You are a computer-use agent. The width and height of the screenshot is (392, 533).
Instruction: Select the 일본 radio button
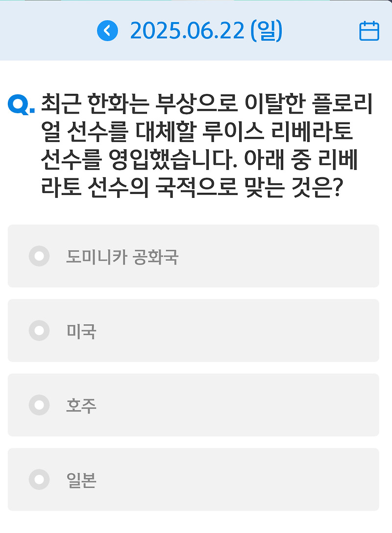point(39,479)
